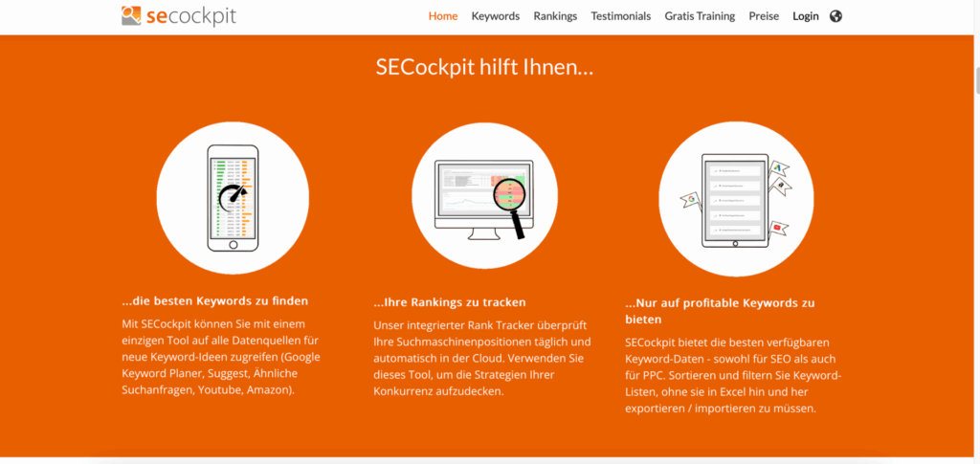Click heading '...Nur auf profitable Keywords zu bieten'
The width and height of the screenshot is (980, 464).
coord(720,311)
